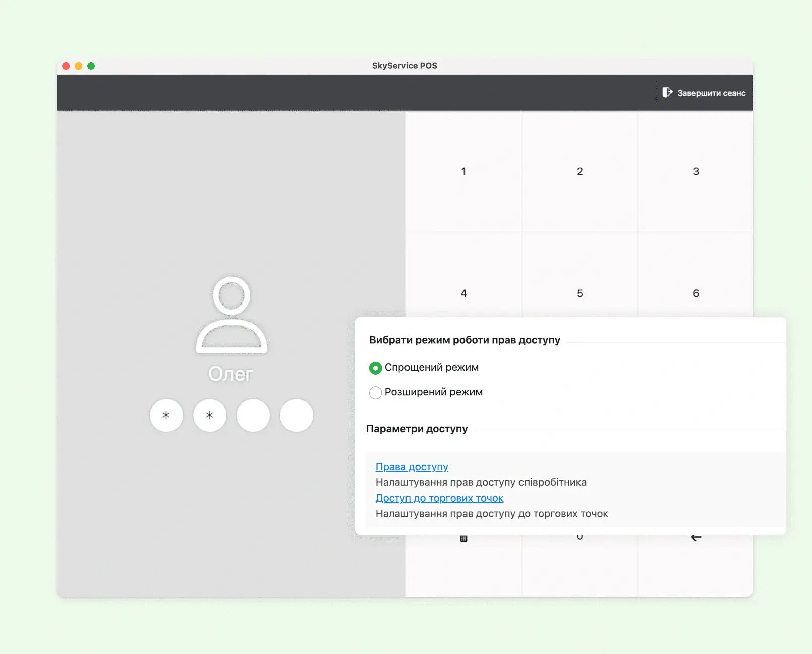Tap number 3 on the keypad
This screenshot has height=654, width=812.
coord(695,172)
